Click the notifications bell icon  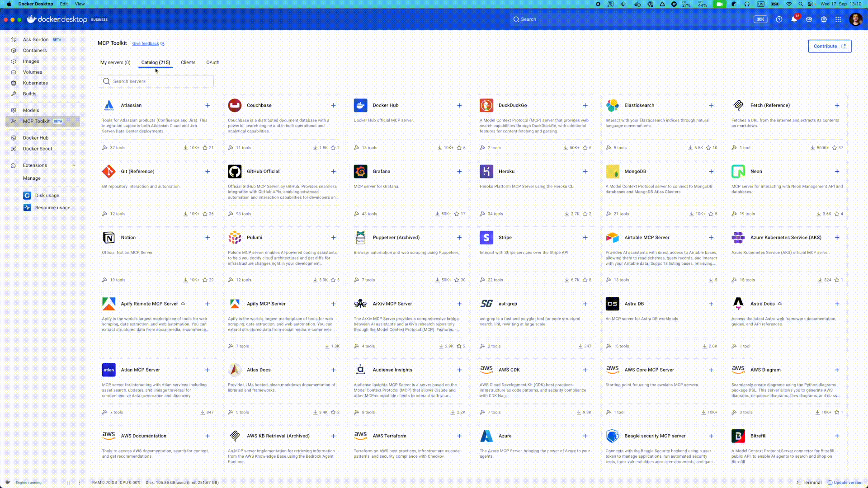point(794,19)
